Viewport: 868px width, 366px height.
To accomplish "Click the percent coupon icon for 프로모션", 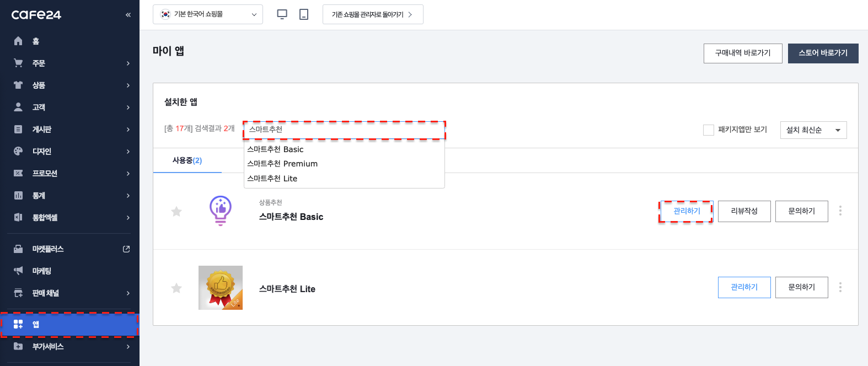I will click(18, 173).
